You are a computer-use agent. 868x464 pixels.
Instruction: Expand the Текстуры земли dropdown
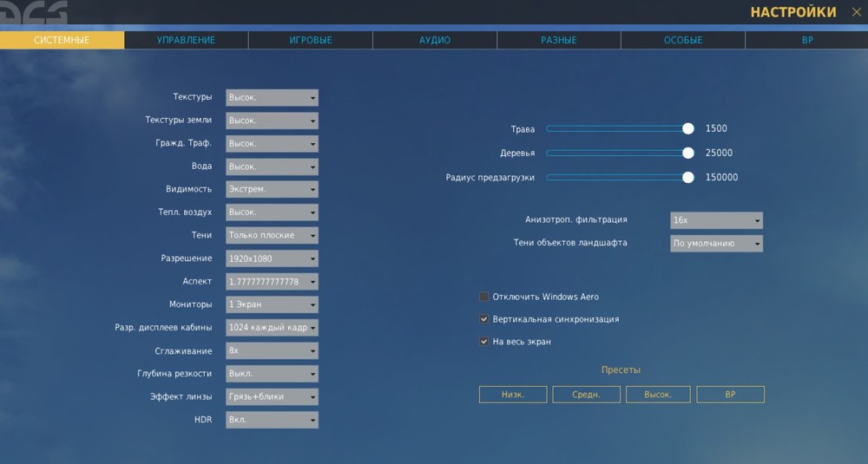(272, 121)
